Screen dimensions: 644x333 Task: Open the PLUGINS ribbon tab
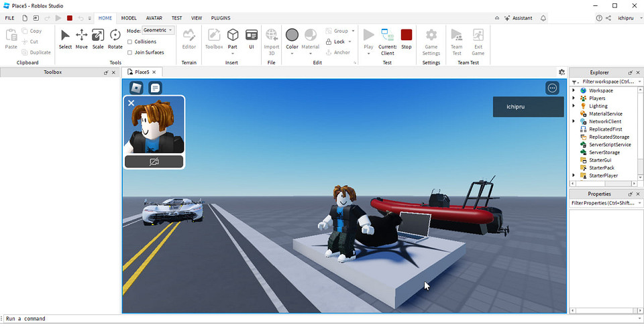(221, 18)
